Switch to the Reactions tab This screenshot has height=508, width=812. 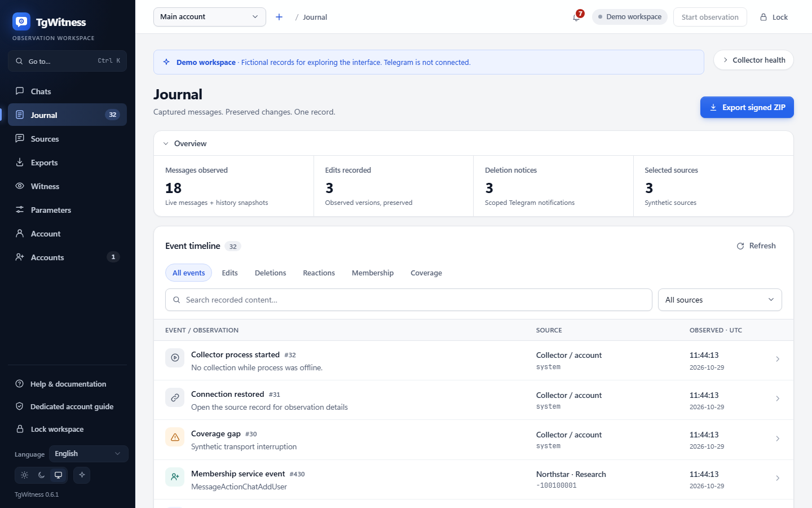(319, 273)
